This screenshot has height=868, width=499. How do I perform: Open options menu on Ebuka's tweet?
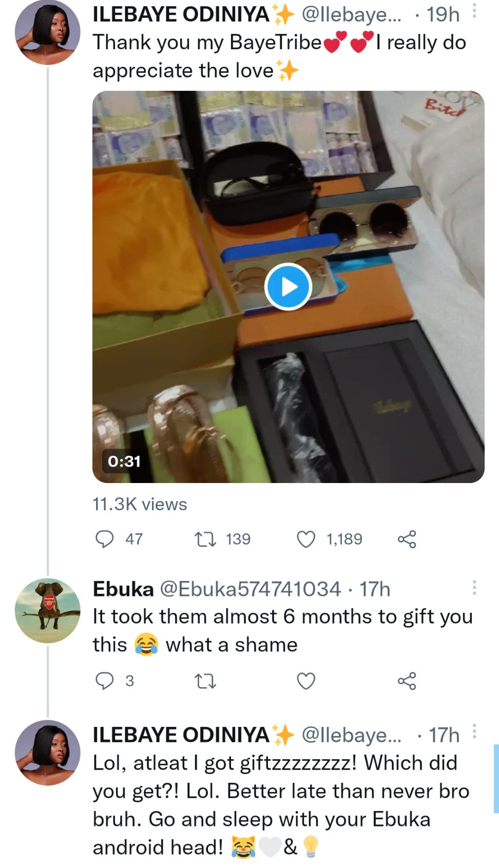(x=474, y=588)
